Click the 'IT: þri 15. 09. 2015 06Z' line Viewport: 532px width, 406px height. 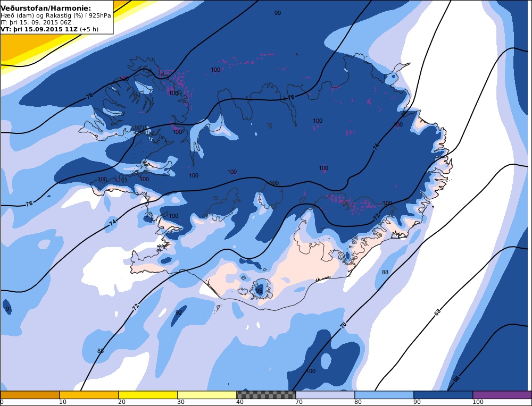coord(36,22)
